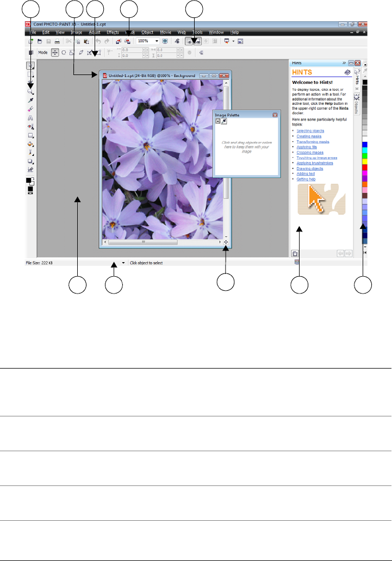Image resolution: width=392 pixels, height=561 pixels.
Task: Switch to the Objects docker tab
Action: pos(357,104)
